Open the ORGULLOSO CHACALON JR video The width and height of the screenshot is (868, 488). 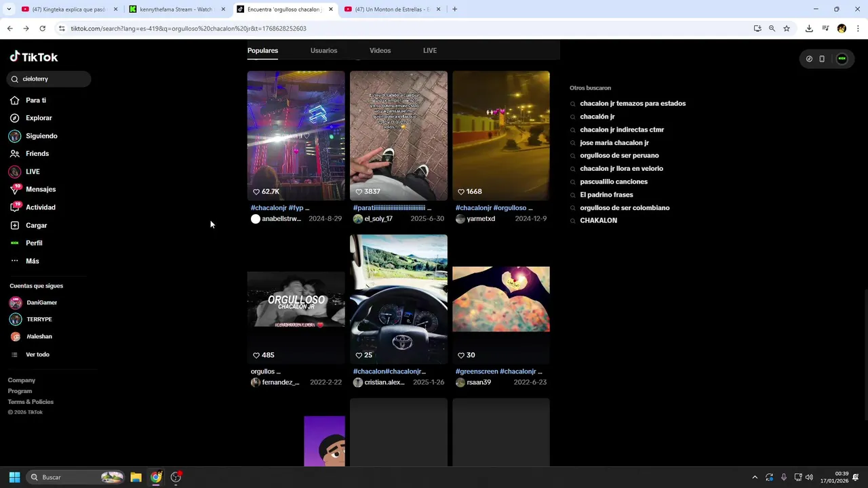coord(296,299)
